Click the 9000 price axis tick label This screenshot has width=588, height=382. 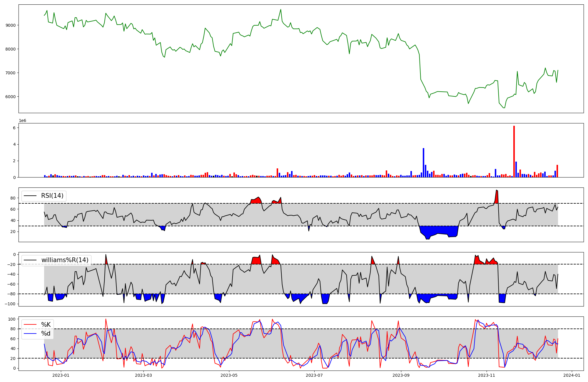pyautogui.click(x=11, y=25)
